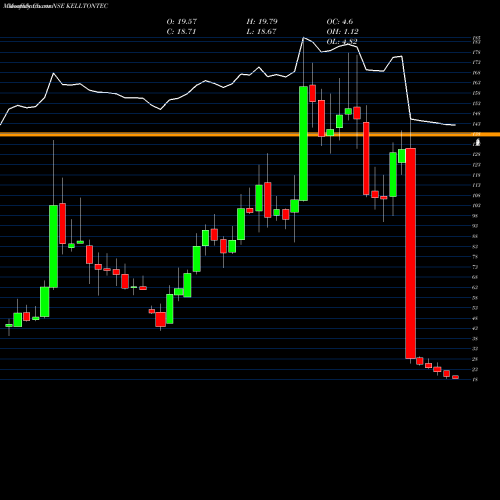Select the high price H: 19.79
The width and height of the screenshot is (500, 500).
click(262, 21)
